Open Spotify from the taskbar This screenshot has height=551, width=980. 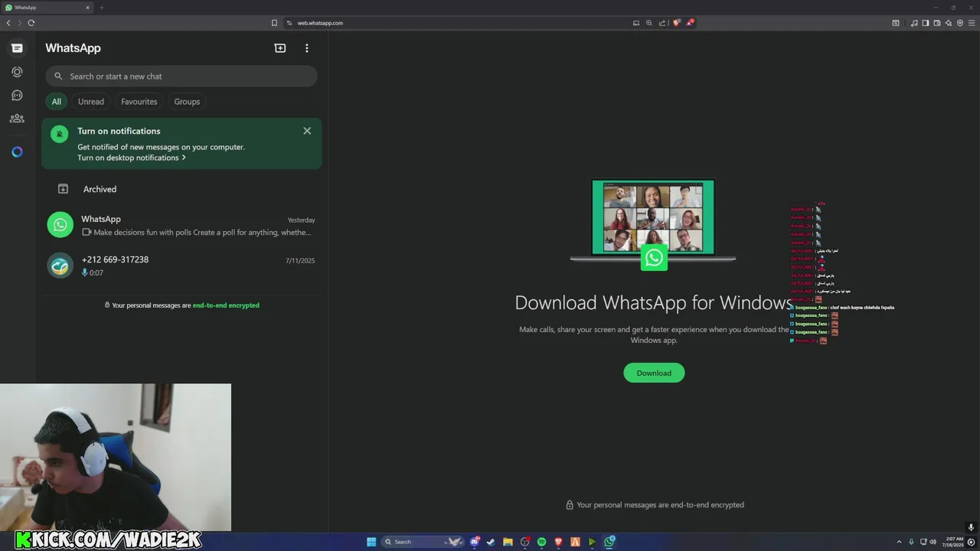pos(541,542)
